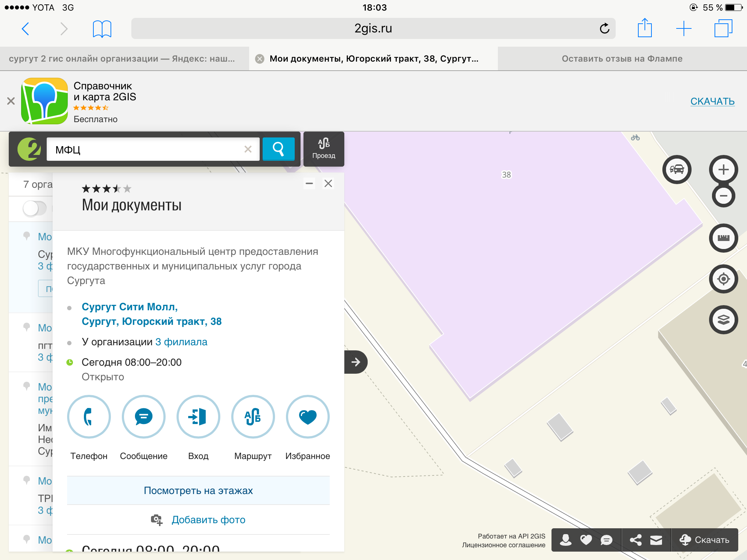Viewport: 747px width, 560px height.
Task: Open the Проезд directions panel
Action: coord(324,149)
